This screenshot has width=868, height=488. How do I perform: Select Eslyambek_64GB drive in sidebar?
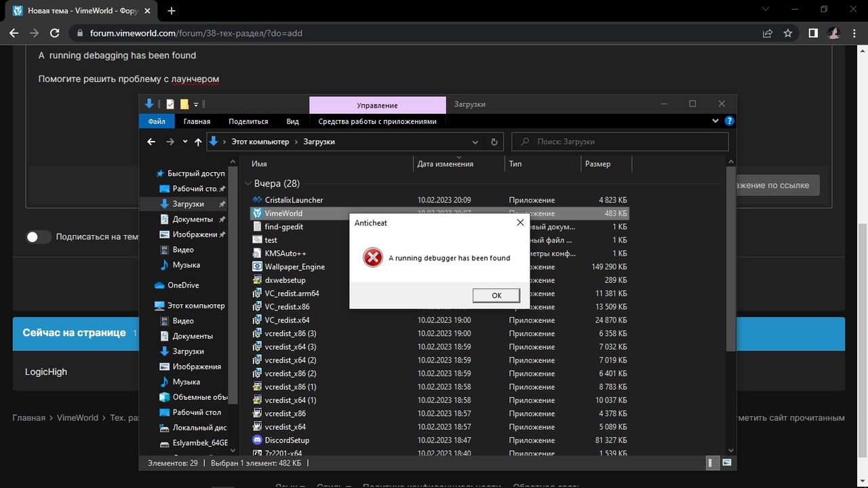point(193,443)
